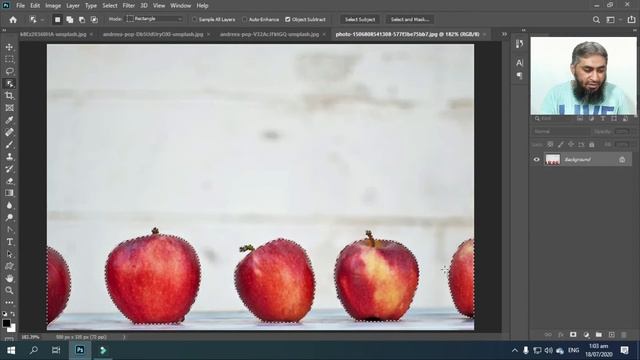640x360 pixels.
Task: Select the Hand tool
Action: pyautogui.click(x=9, y=278)
